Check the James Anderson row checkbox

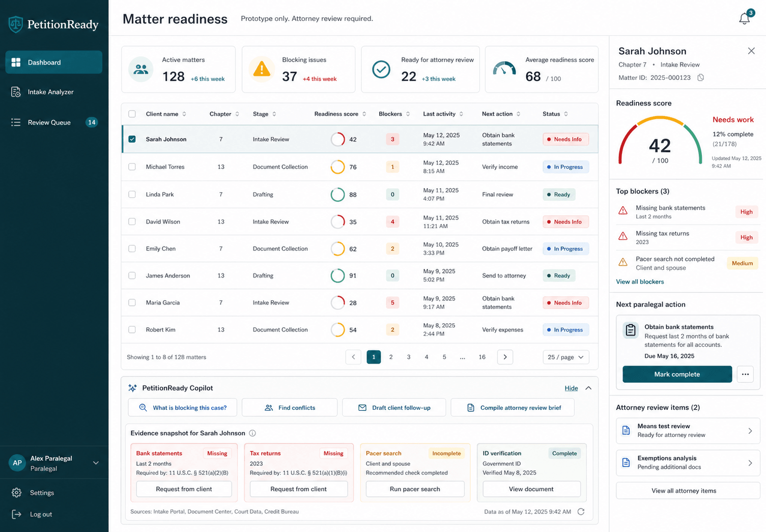(132, 275)
